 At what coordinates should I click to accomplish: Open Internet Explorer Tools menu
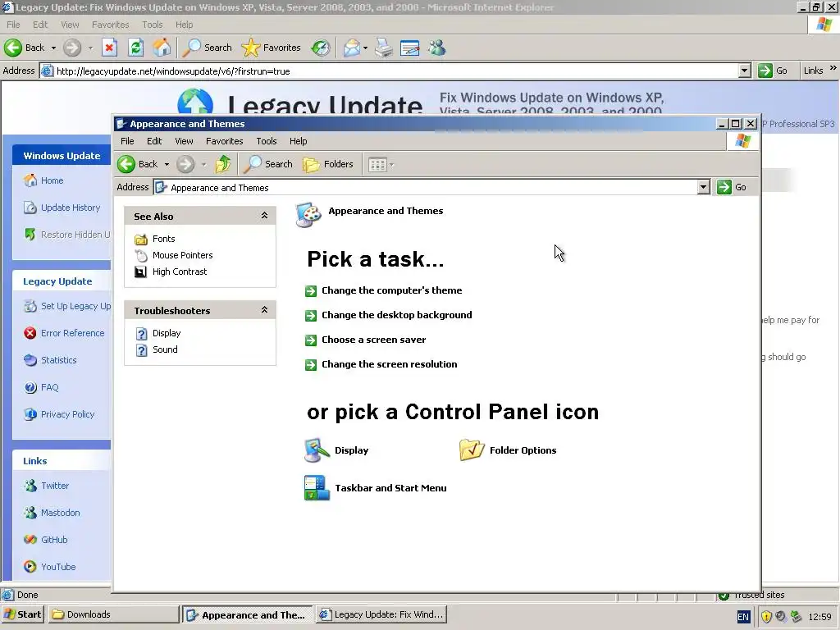point(152,25)
